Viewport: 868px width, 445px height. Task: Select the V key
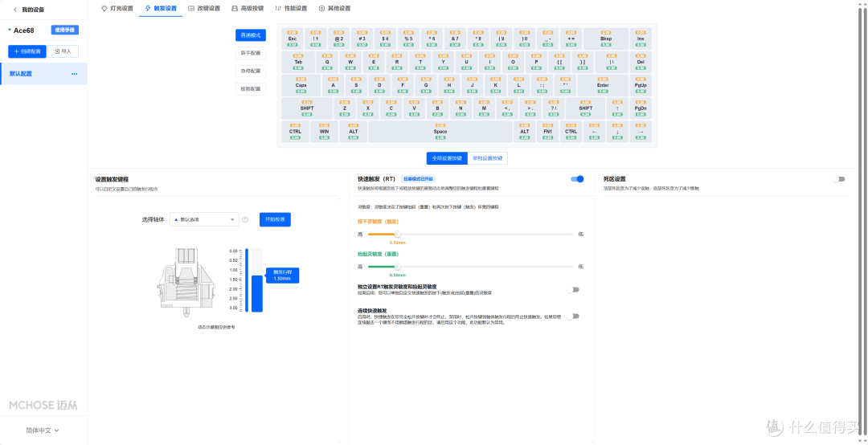(x=415, y=108)
